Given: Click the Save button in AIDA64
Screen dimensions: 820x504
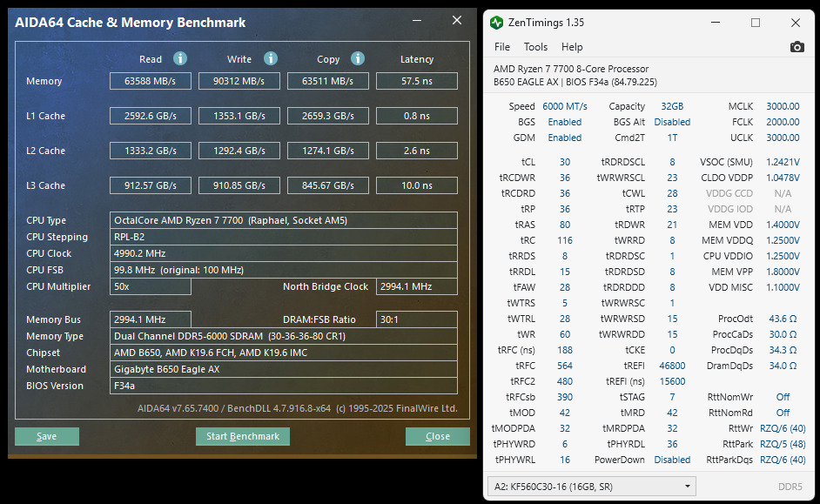Looking at the screenshot, I should click(46, 436).
